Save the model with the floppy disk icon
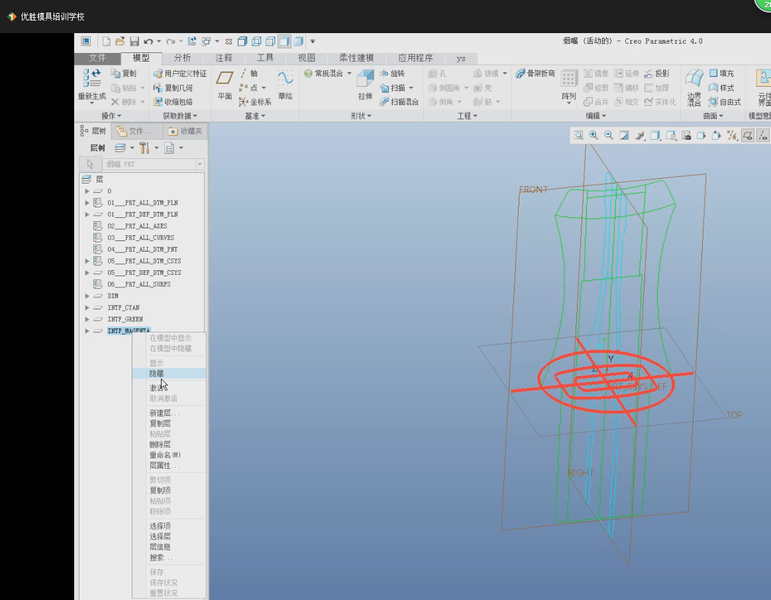771x600 pixels. pos(134,41)
